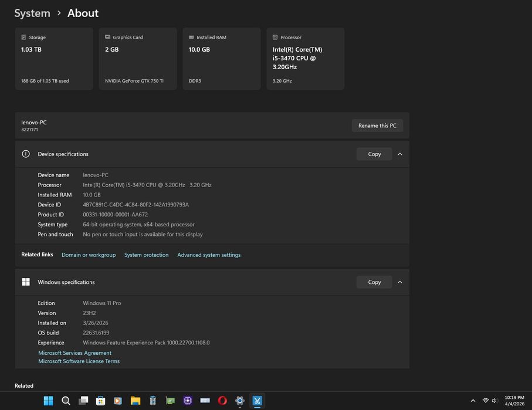Click Installed RAM value 10.0 GB in specifications
Viewport: 532px width, 410px height.
(92, 195)
